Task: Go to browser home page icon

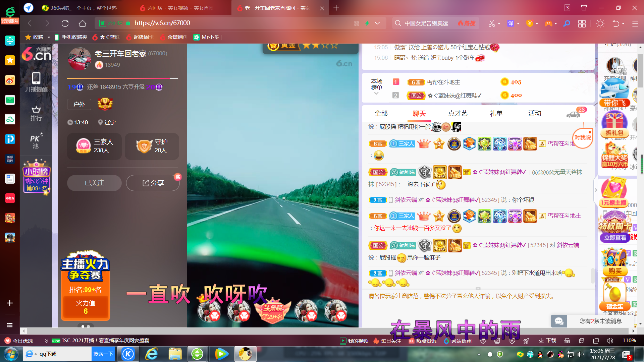Action: [x=83, y=23]
